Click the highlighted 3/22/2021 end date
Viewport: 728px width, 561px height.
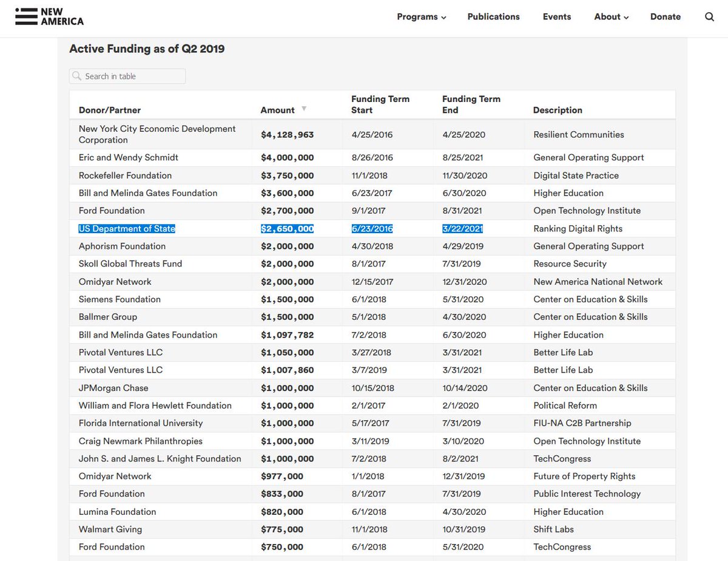pyautogui.click(x=463, y=229)
